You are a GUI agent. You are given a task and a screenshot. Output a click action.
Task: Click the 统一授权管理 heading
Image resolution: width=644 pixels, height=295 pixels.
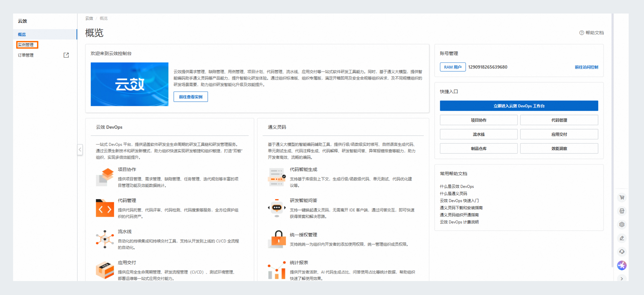point(303,235)
